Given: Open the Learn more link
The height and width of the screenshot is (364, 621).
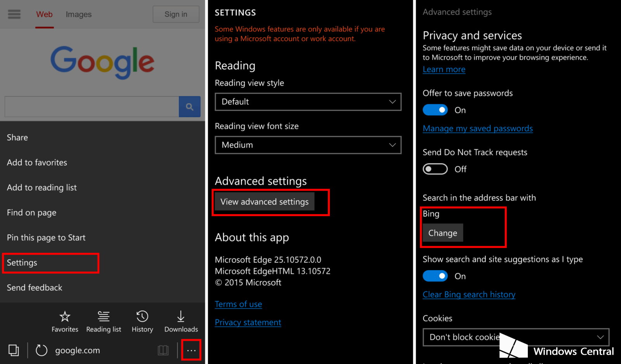Looking at the screenshot, I should coord(444,69).
